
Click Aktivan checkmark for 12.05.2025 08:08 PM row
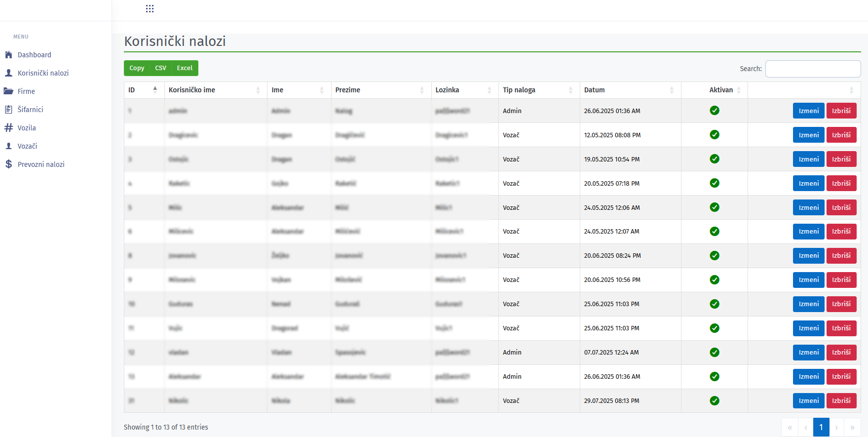click(714, 135)
